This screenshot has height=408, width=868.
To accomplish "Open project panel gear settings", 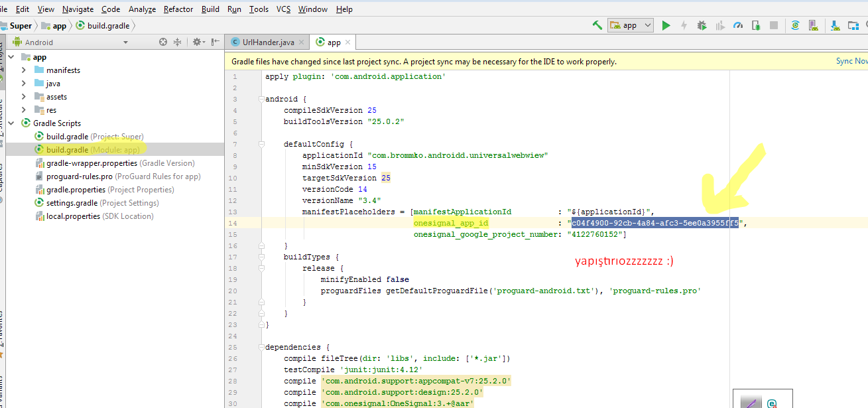I will pos(198,42).
